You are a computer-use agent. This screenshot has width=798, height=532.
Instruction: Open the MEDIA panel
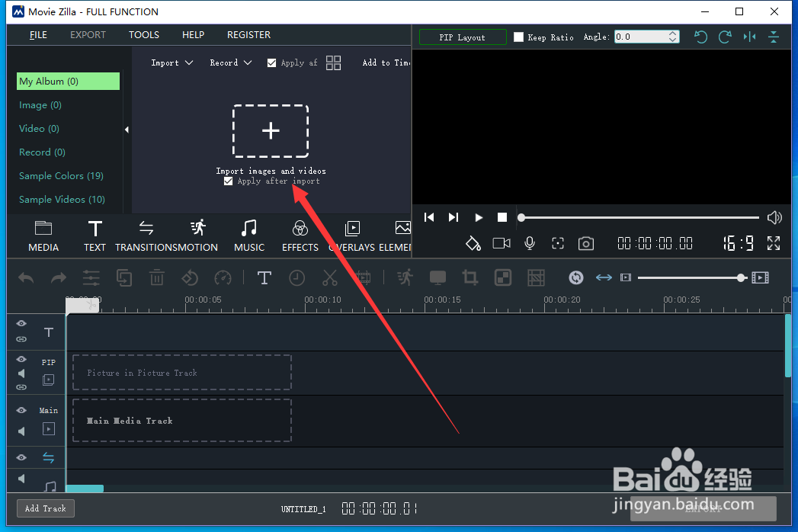[x=43, y=236]
